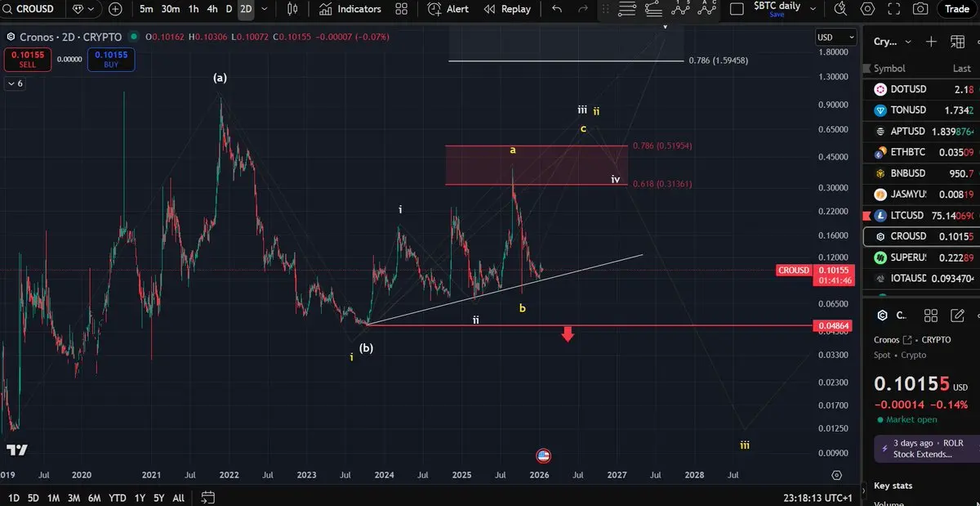The image size is (980, 506).
Task: Select the Elliott ABC correction tool
Action: point(706,8)
